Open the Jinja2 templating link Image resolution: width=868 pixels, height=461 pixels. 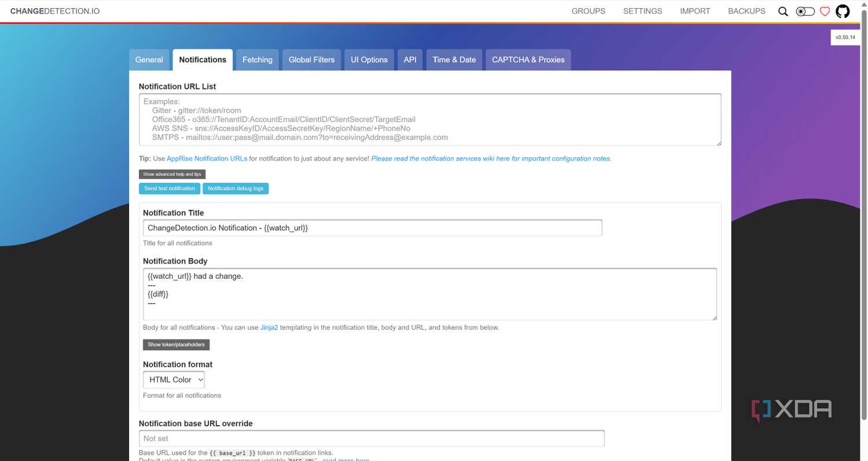tap(269, 327)
